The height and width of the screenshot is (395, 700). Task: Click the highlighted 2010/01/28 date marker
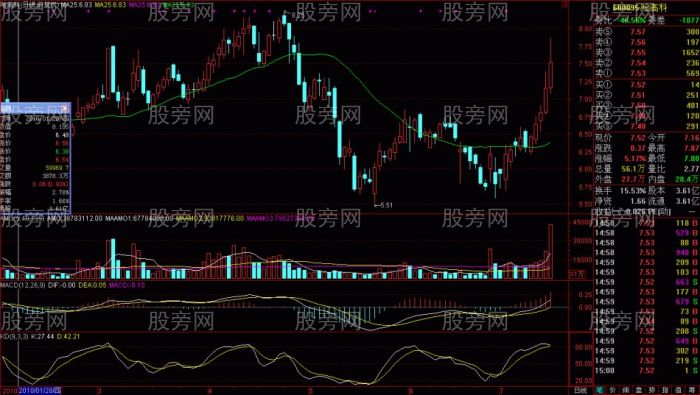pyautogui.click(x=39, y=391)
